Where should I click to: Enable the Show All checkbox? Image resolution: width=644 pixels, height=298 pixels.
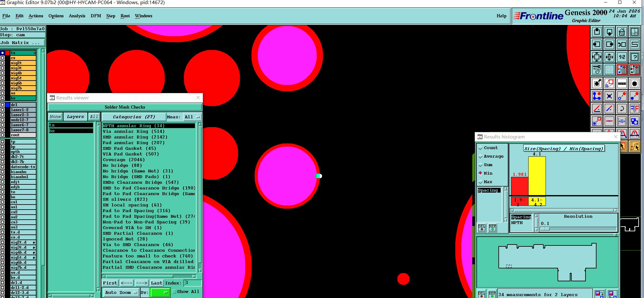174,292
